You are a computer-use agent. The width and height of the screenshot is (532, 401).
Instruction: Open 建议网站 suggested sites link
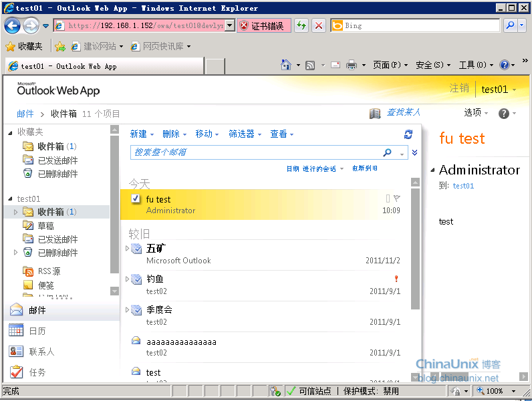[97, 46]
